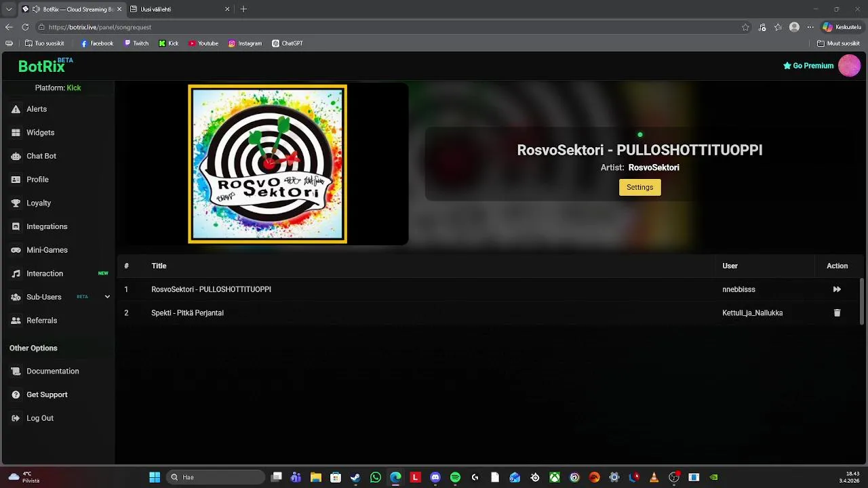The image size is (868, 488).
Task: Open the Tuo suosikit bookmark
Action: click(44, 43)
